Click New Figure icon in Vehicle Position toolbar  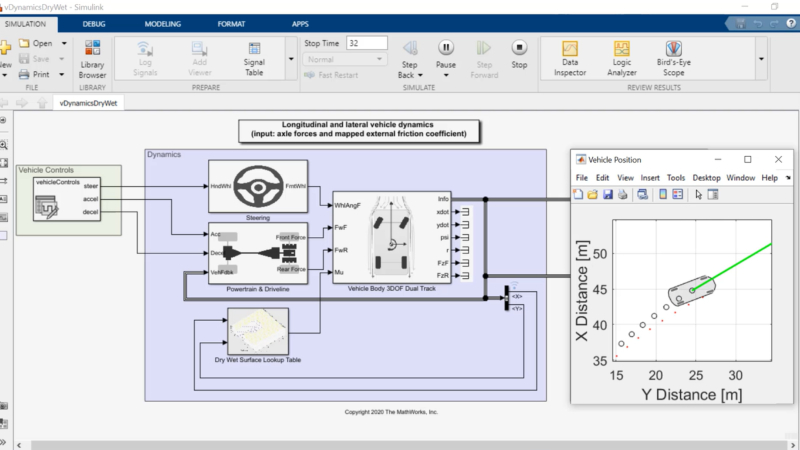point(578,194)
